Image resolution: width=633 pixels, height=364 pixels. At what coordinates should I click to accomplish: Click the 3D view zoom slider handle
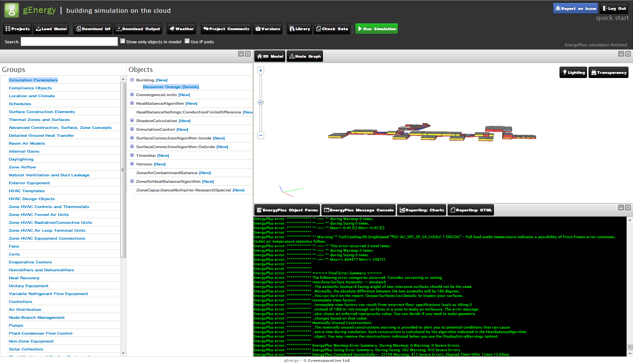coord(260,102)
